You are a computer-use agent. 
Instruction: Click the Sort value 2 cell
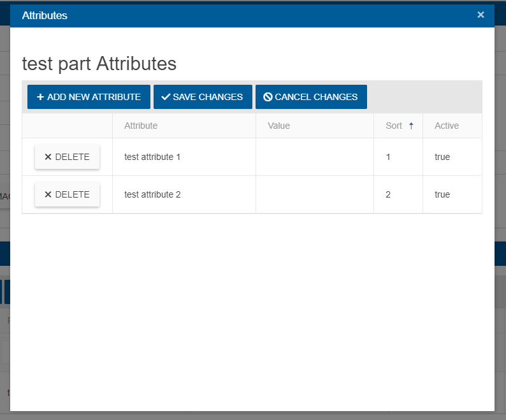[398, 194]
